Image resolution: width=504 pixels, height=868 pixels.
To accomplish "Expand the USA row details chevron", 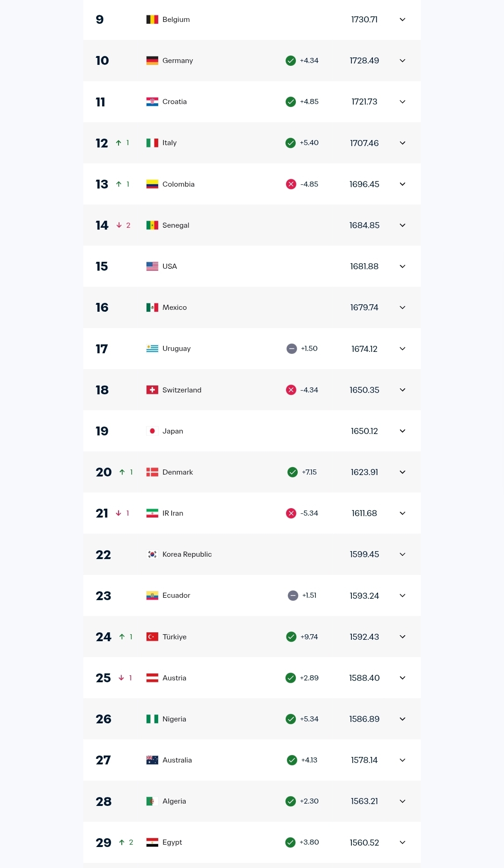I will pos(403,266).
